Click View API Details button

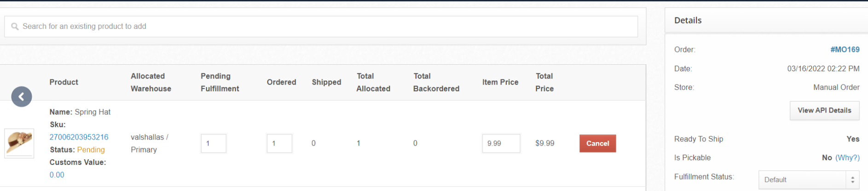coord(825,111)
